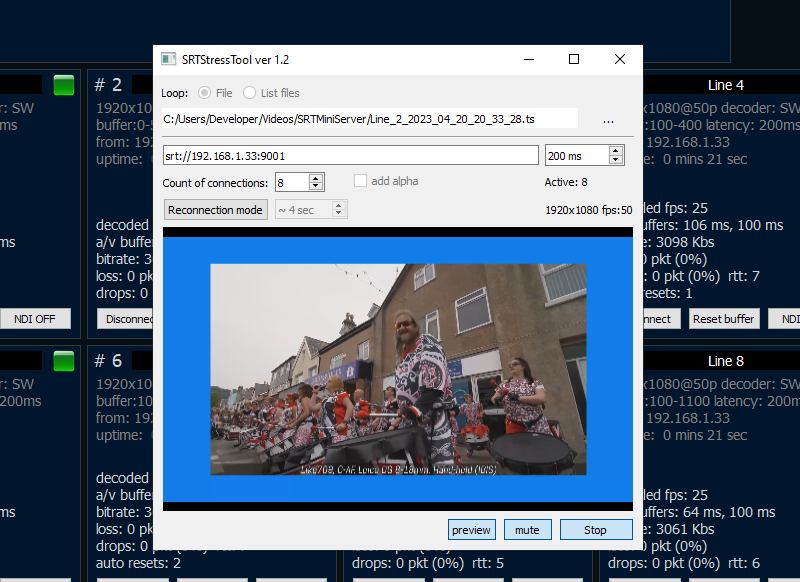The image size is (800, 582).
Task: Decrease the 200 ms latency with down arrow
Action: [x=616, y=160]
